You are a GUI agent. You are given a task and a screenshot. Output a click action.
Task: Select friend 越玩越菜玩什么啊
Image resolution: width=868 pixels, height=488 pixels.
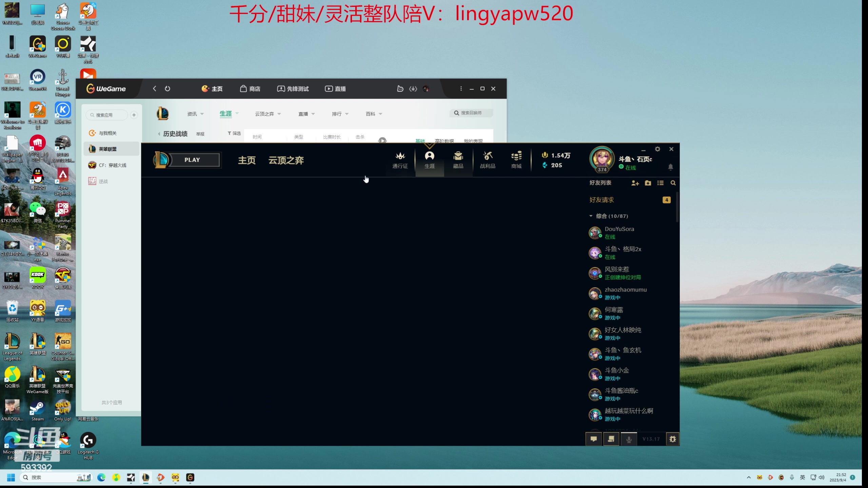point(631,414)
